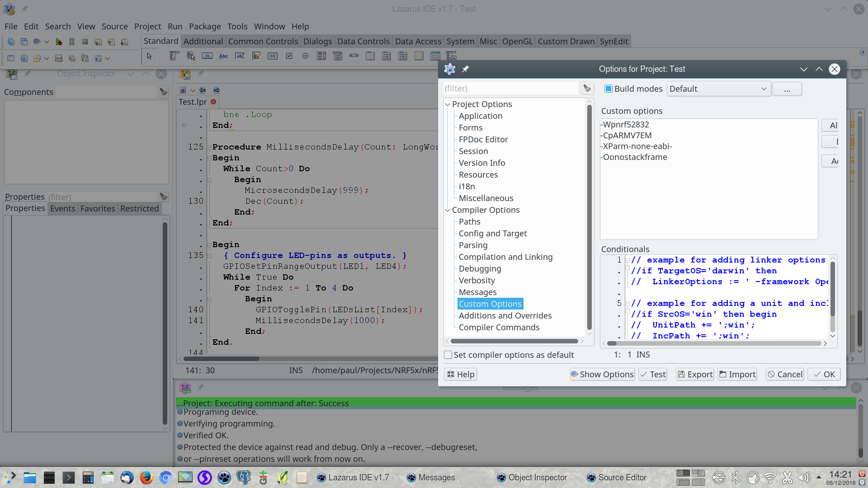Click inside the Custom options text box
Image resolution: width=868 pixels, height=488 pixels.
709,179
